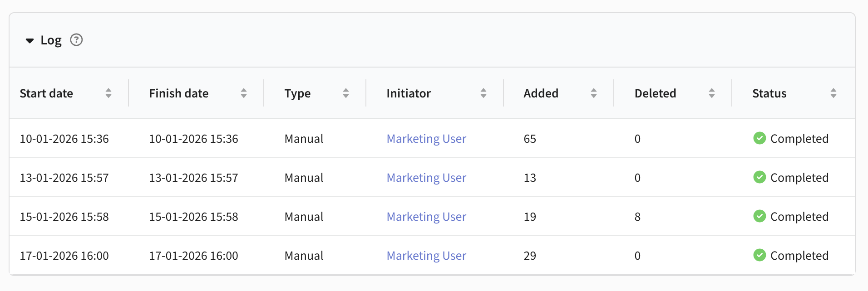Sort by Finish date using sort arrows
The width and height of the screenshot is (868, 291).
[244, 93]
